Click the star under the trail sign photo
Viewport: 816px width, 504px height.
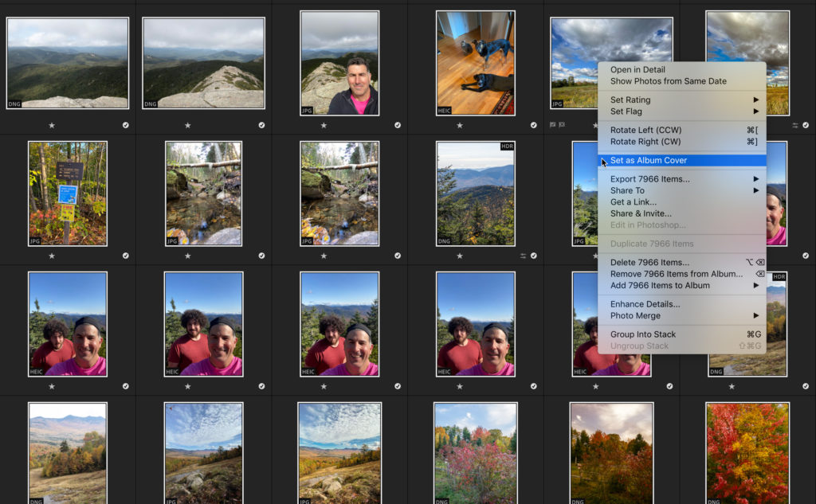[x=52, y=256]
